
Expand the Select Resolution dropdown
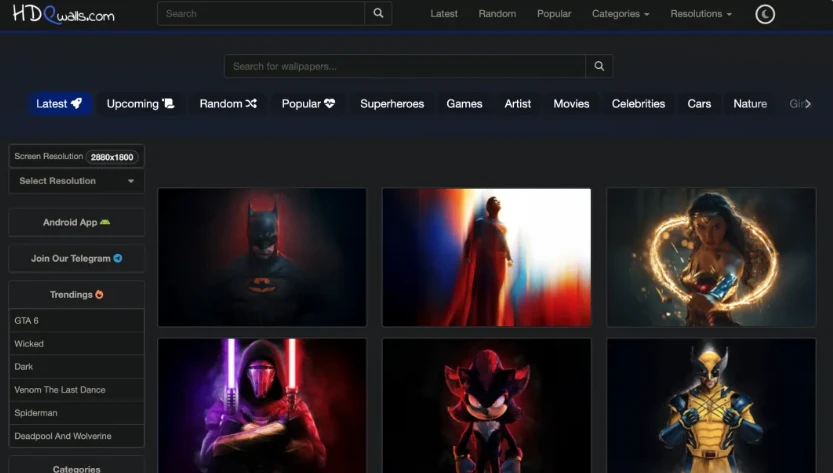coord(76,181)
